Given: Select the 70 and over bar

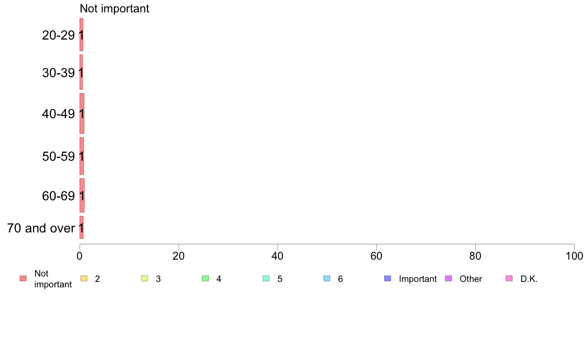Looking at the screenshot, I should click(x=81, y=227).
